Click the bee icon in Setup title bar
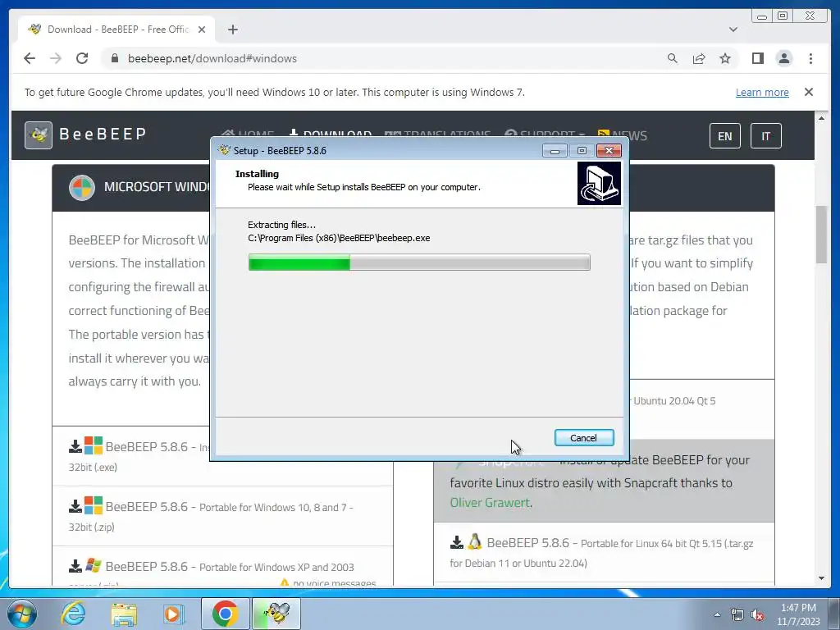 click(x=224, y=151)
